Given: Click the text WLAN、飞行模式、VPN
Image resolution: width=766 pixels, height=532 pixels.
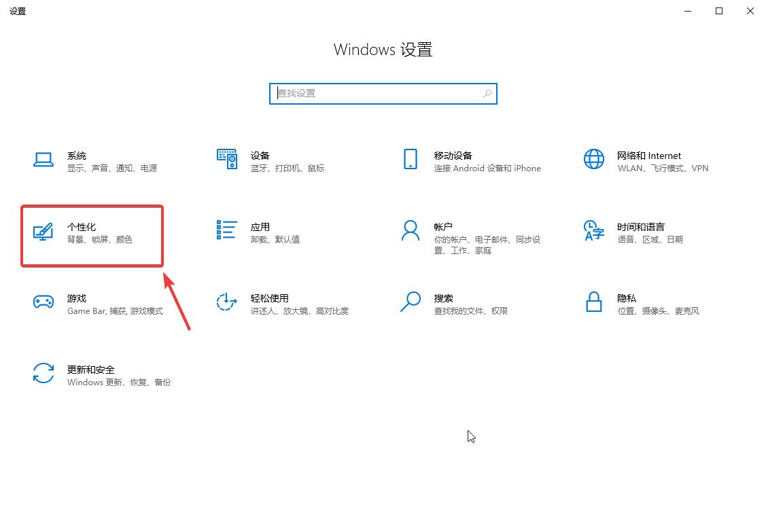Looking at the screenshot, I should 663,169.
